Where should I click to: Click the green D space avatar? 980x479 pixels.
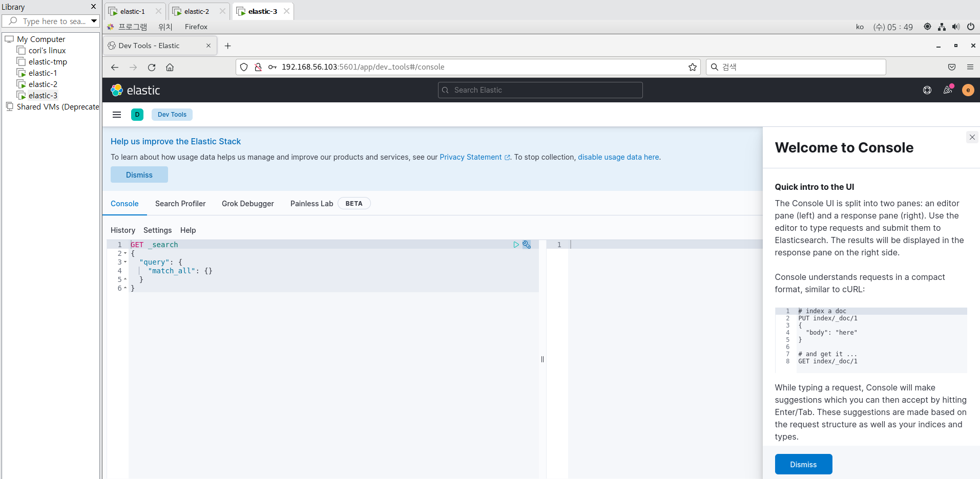137,115
